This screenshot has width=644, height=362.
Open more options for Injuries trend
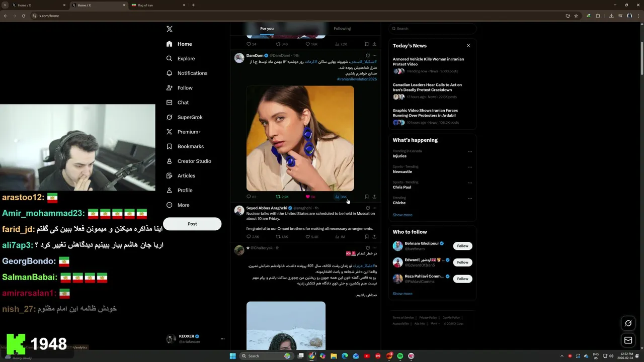click(470, 151)
